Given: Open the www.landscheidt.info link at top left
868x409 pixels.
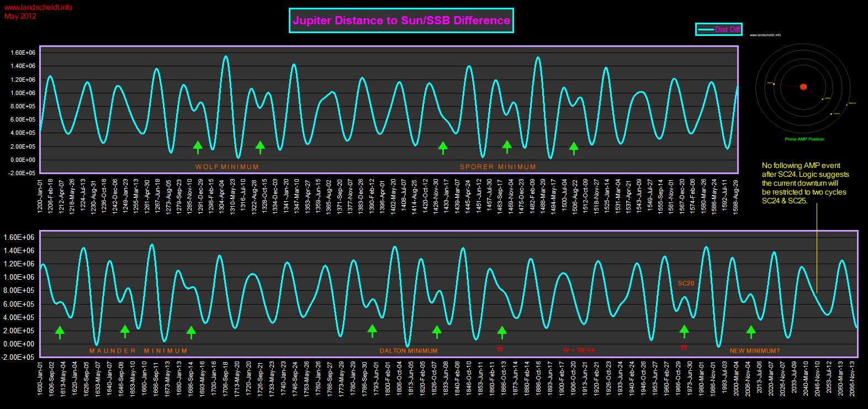Looking at the screenshot, I should click(38, 8).
